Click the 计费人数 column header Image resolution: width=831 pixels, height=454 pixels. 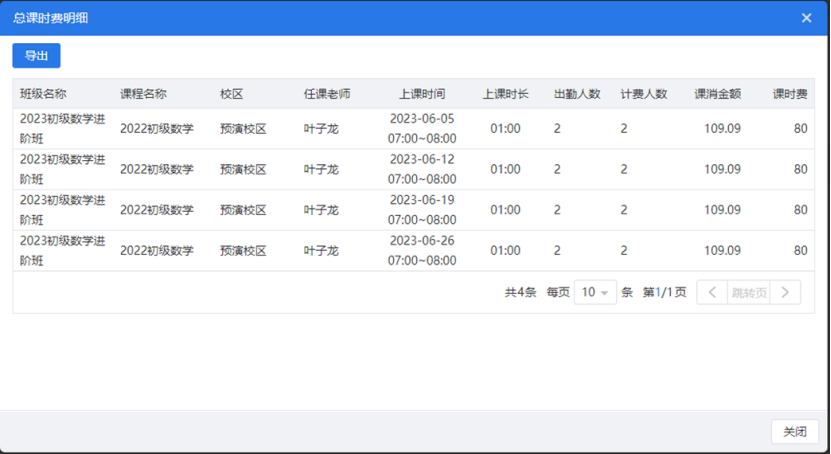click(x=643, y=94)
